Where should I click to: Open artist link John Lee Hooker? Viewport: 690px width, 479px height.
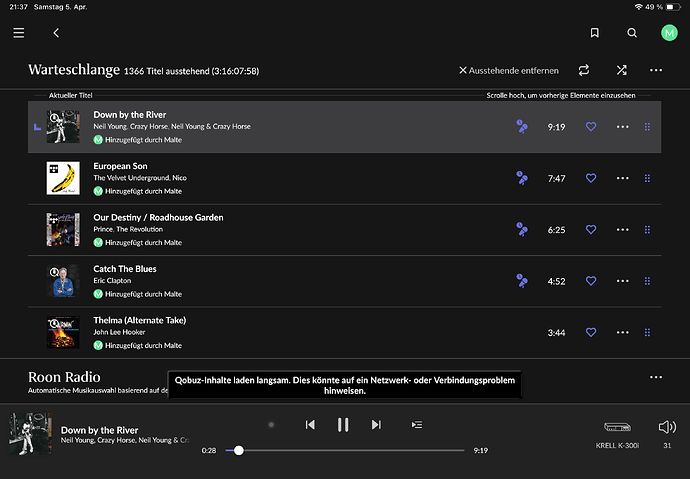click(119, 333)
